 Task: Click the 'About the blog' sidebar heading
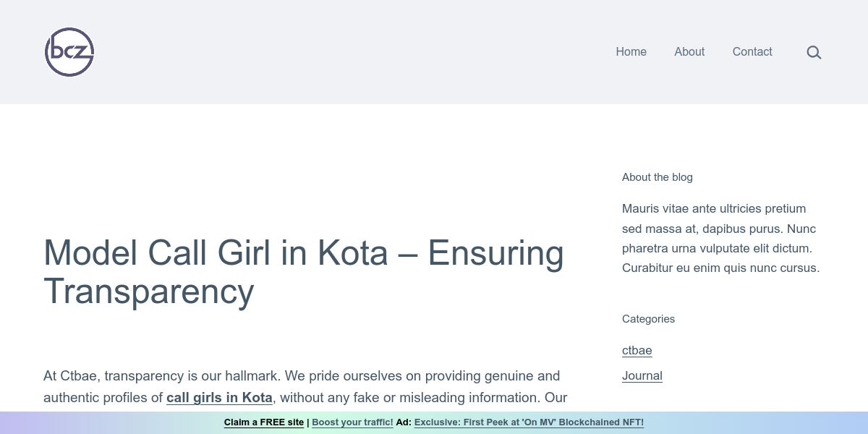click(x=658, y=177)
